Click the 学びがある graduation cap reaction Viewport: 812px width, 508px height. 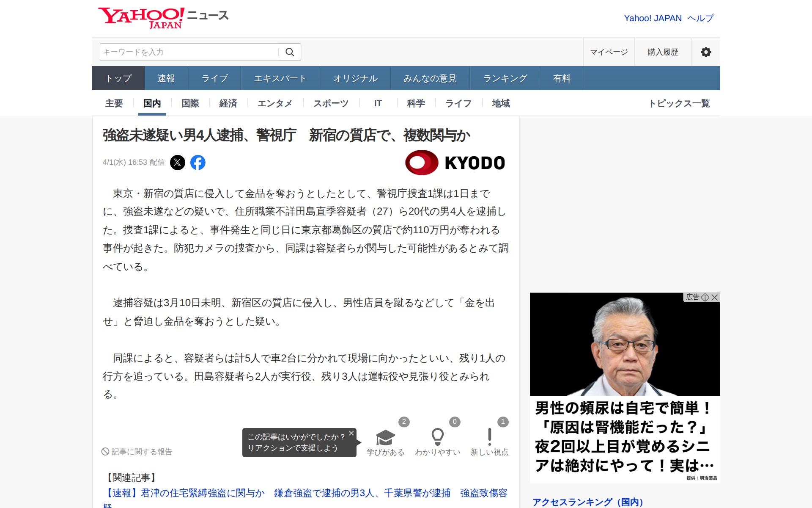(x=385, y=438)
